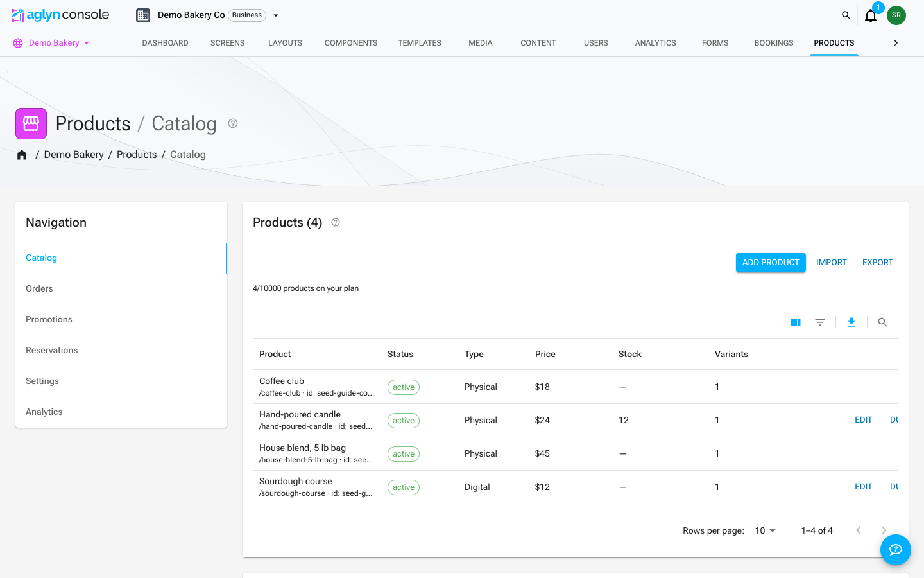The width and height of the screenshot is (924, 578).
Task: Open Analytics in side navigation
Action: point(121,412)
